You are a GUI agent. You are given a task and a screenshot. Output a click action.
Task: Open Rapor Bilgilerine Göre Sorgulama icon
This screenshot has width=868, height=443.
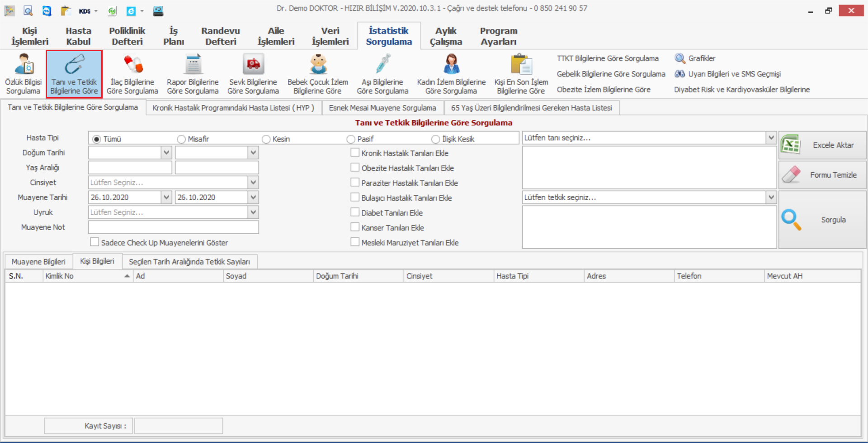(x=193, y=64)
